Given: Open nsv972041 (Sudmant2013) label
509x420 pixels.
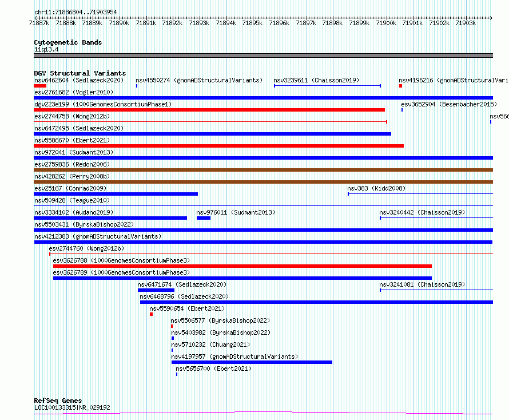Looking at the screenshot, I should 74,152.
